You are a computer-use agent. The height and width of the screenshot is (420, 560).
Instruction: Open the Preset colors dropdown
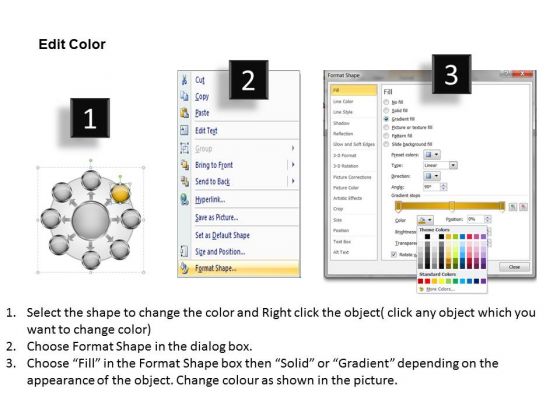(x=432, y=154)
